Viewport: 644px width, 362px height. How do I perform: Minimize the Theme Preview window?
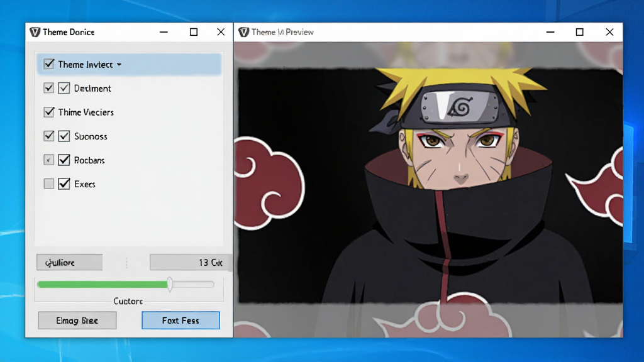pos(550,32)
